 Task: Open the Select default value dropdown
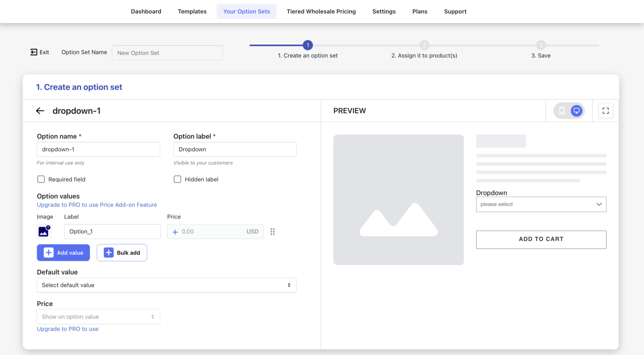pyautogui.click(x=166, y=285)
